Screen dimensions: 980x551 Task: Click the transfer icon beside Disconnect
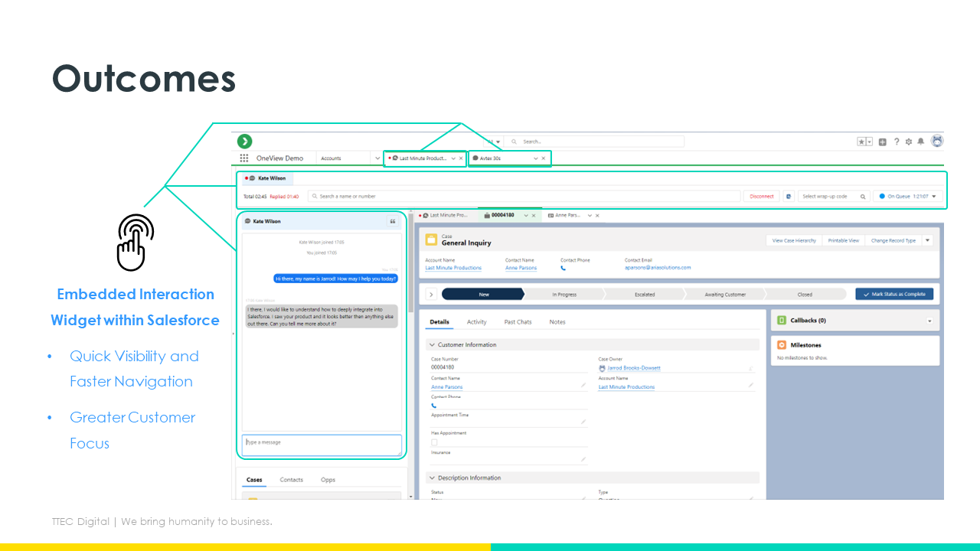(x=789, y=197)
